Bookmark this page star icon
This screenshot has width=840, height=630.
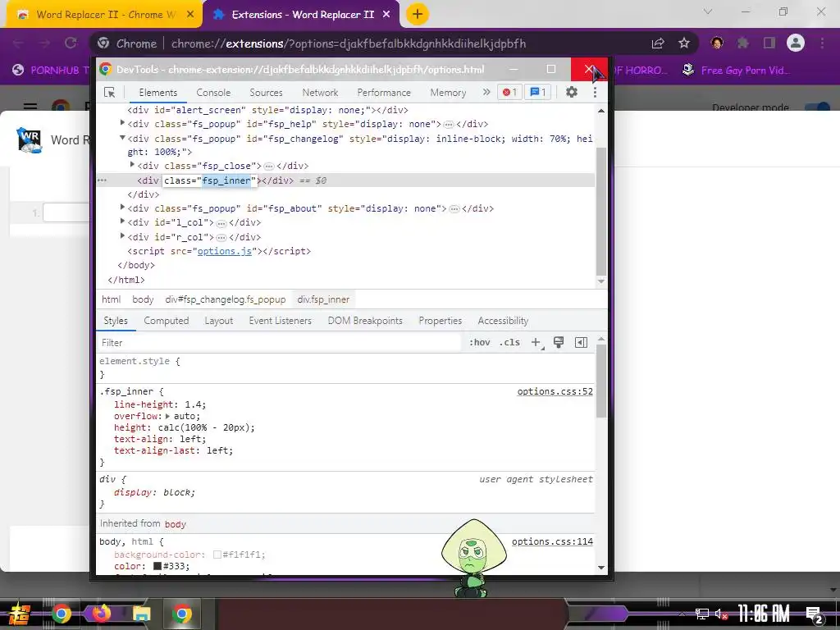[x=684, y=43]
